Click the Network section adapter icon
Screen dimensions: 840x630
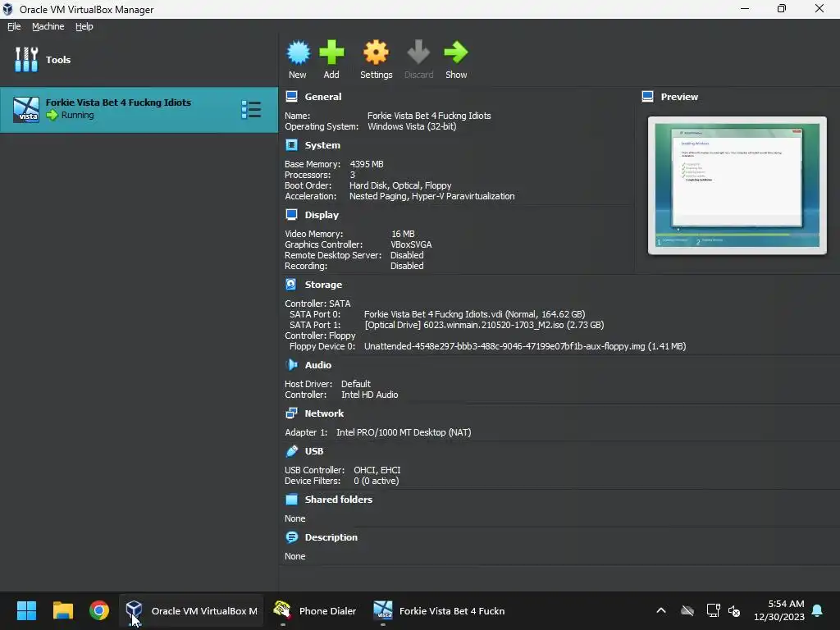click(291, 413)
